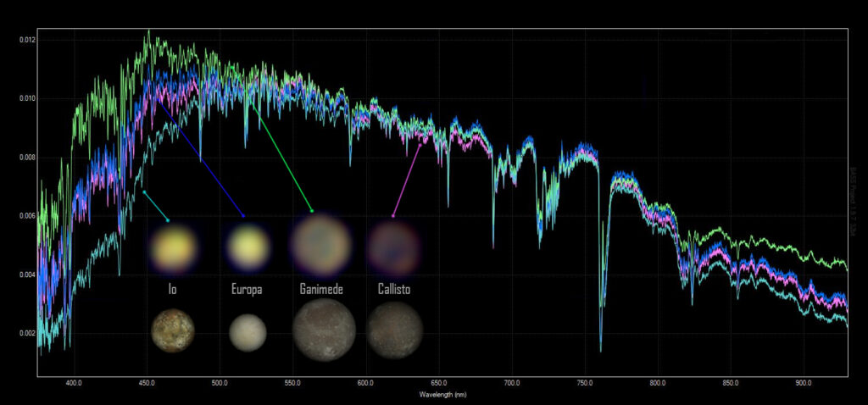
Task: Select the green callout dot above Ganimede
Action: pyautogui.click(x=312, y=210)
